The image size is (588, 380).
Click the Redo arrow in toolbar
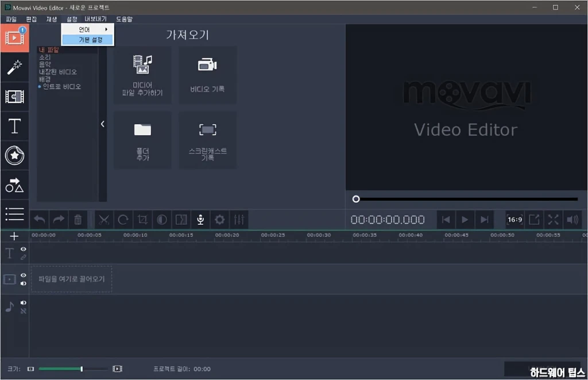pyautogui.click(x=59, y=220)
